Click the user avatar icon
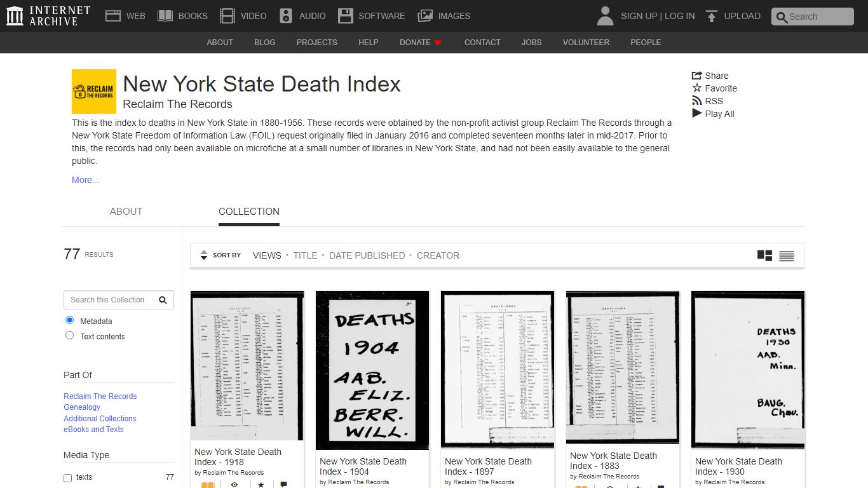Screen dimensions: 868x488 coord(606,16)
